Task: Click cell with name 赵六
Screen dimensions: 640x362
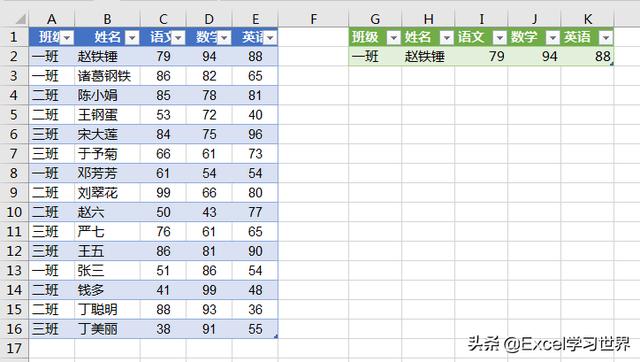Action: [x=107, y=212]
